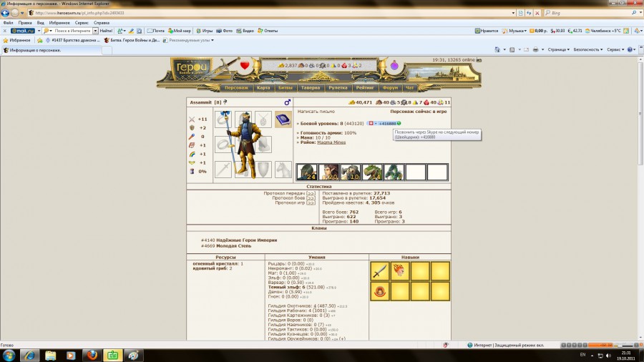Viewport: 644px width, 362px height.
Task: Open the Magma Mines district link
Action: 331,142
